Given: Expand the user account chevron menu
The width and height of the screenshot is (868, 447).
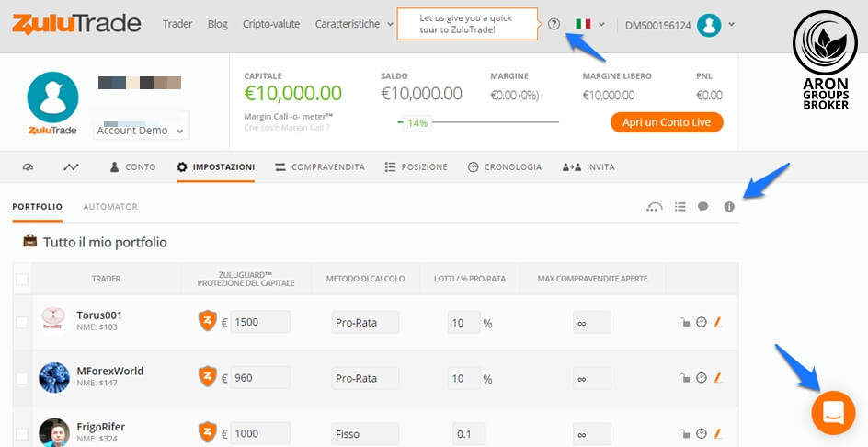Looking at the screenshot, I should [x=732, y=24].
